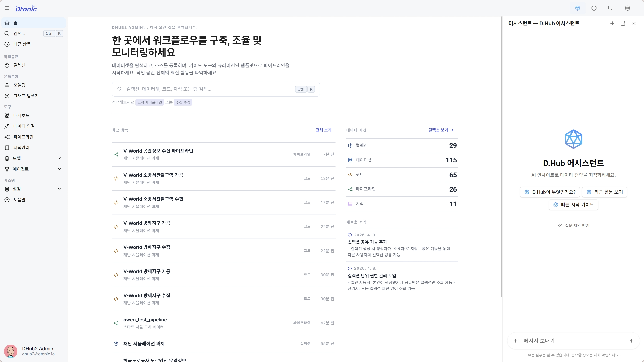The image size is (644, 362).
Task: Open V-World 방재지구 가공 item
Action: pos(224,275)
